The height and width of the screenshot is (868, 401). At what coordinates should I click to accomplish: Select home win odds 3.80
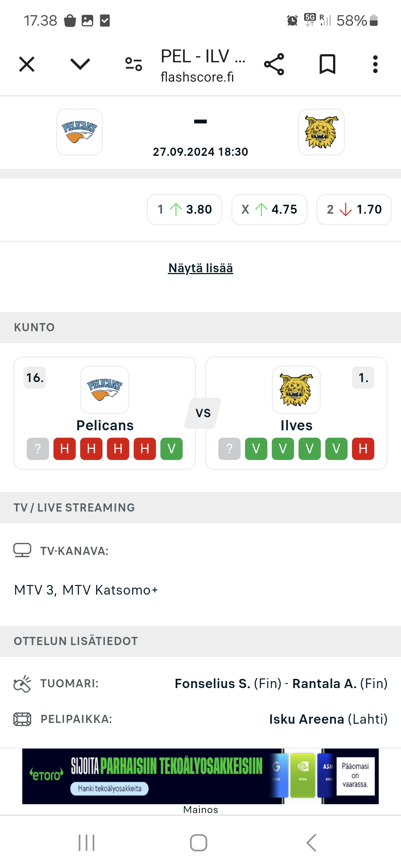coord(185,210)
